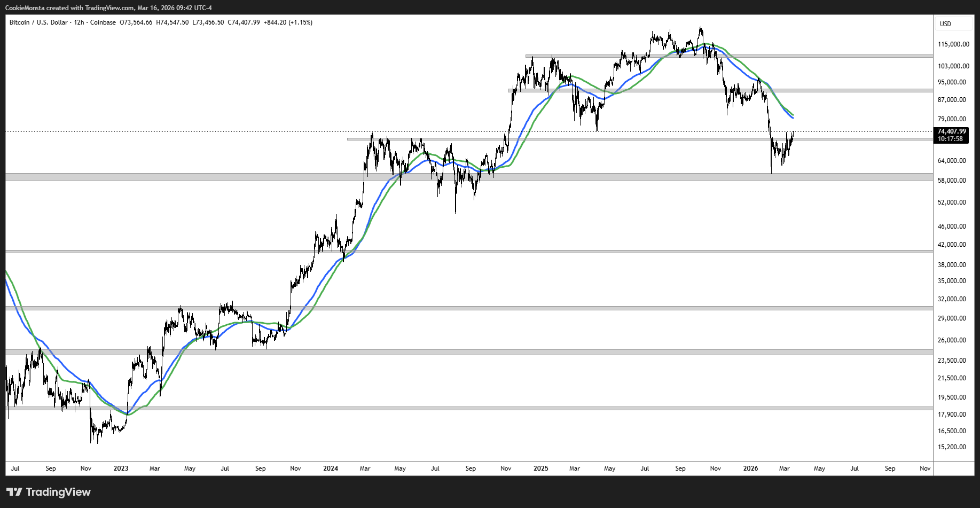The height and width of the screenshot is (508, 980).
Task: Click the +844.20 (+1.15%) change value
Action: point(288,22)
